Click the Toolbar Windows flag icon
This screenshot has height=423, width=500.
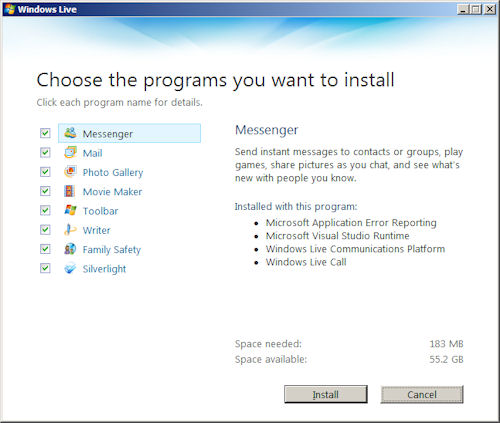[70, 210]
